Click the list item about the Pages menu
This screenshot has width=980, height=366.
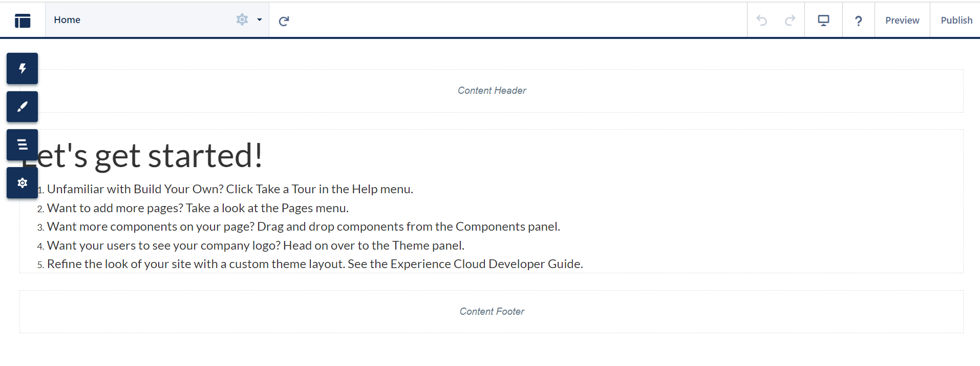pyautogui.click(x=198, y=208)
